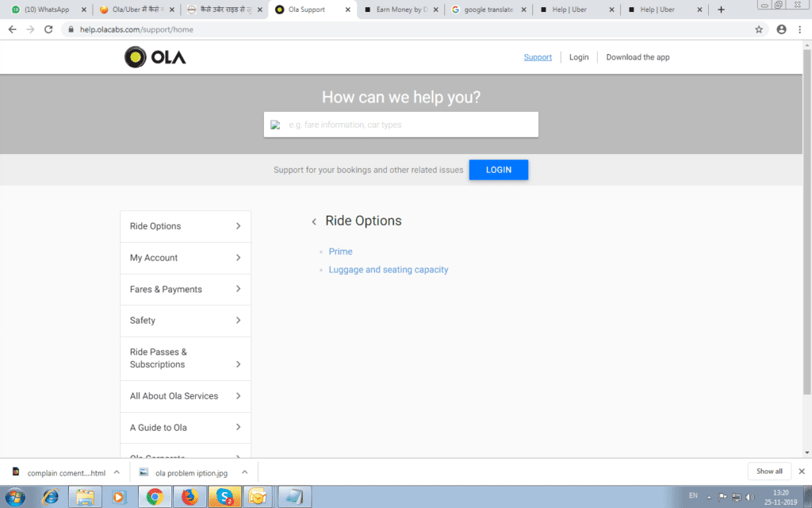Open the Chrome profile avatar icon
Screen dimensions: 812x508
pyautogui.click(x=781, y=29)
